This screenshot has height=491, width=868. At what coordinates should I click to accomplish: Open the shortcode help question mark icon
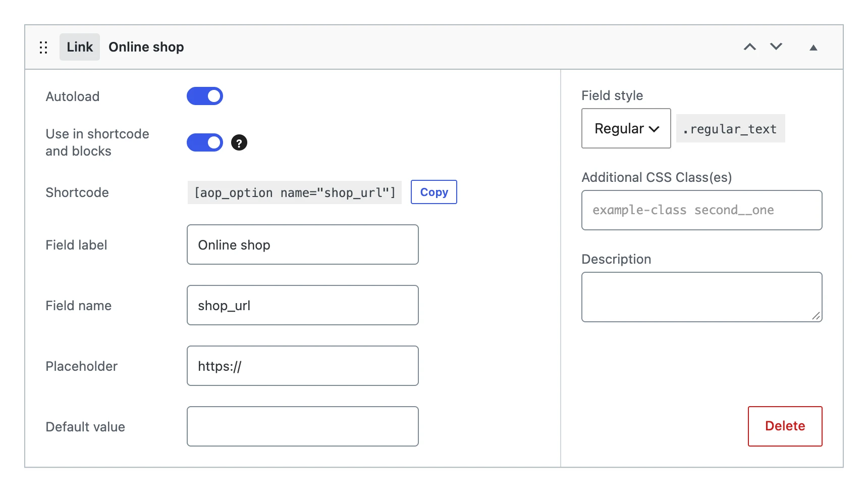pyautogui.click(x=239, y=142)
